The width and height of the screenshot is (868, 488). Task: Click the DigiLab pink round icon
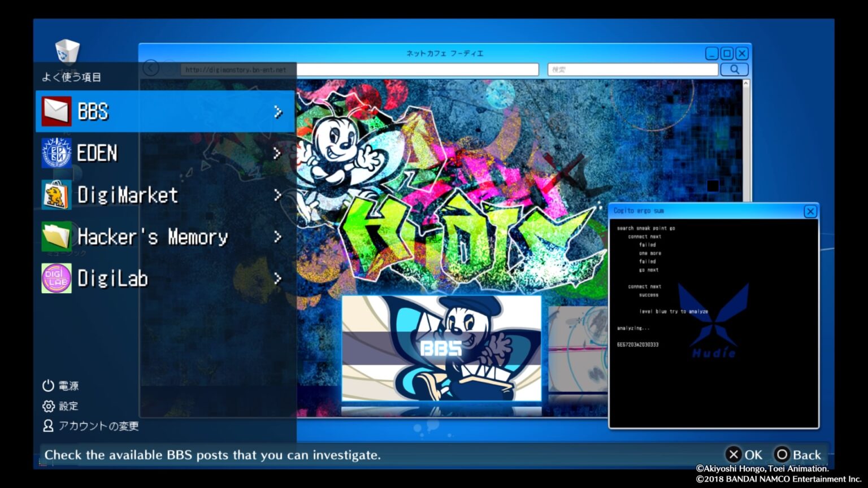[57, 278]
